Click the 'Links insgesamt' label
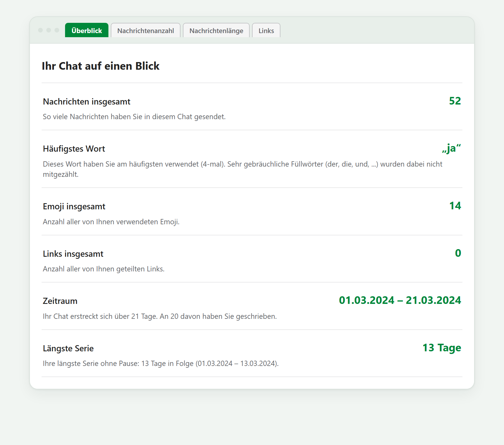504x445 pixels. [73, 254]
